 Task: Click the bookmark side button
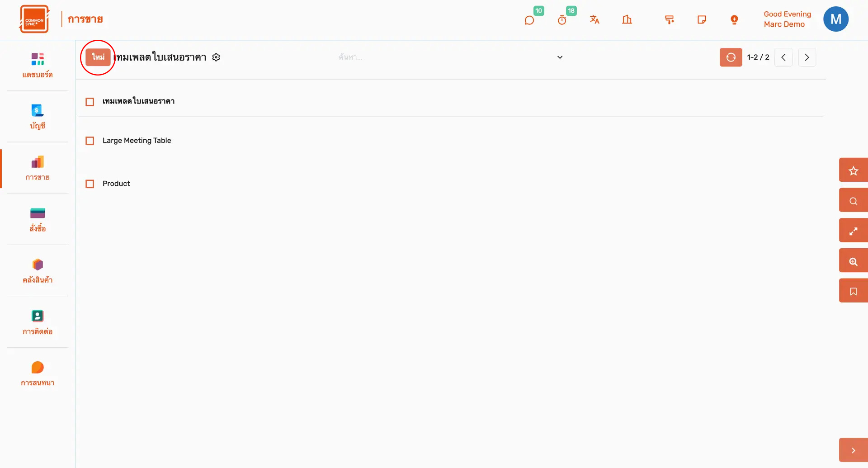coord(853,291)
